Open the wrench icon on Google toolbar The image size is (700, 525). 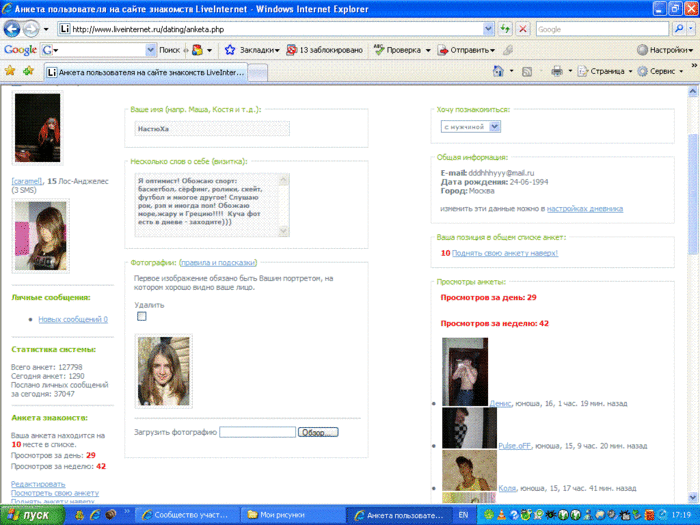508,50
